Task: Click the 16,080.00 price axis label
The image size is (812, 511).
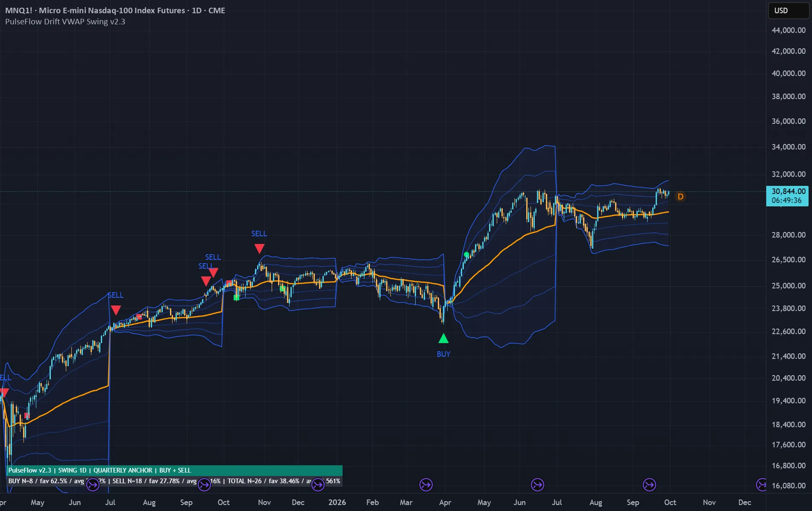Action: (789, 486)
